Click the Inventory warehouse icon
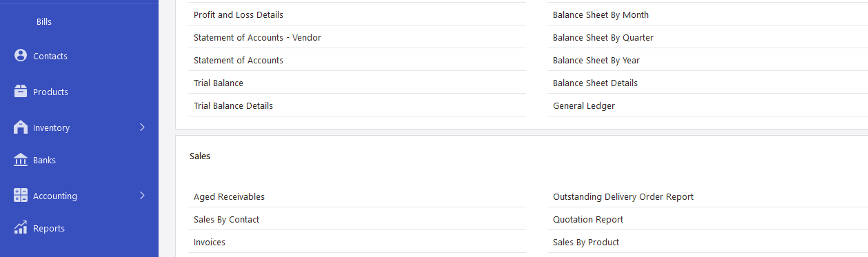This screenshot has height=257, width=868. pyautogui.click(x=20, y=127)
